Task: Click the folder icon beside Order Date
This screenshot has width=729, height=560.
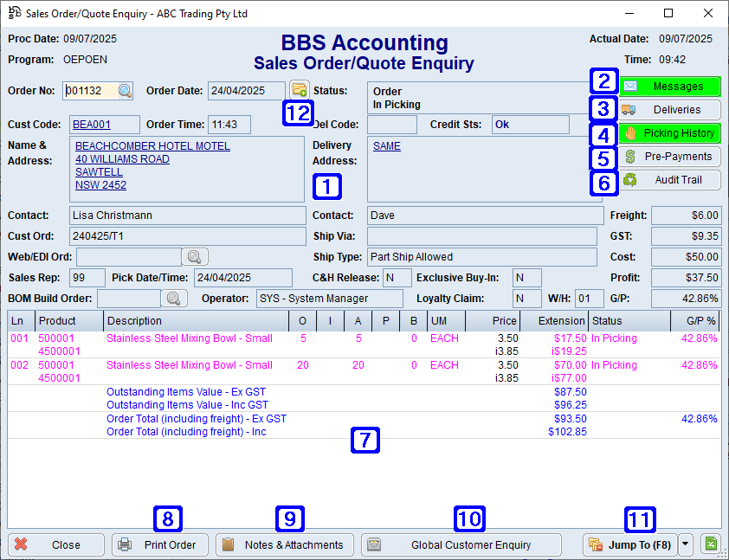Action: 299,90
